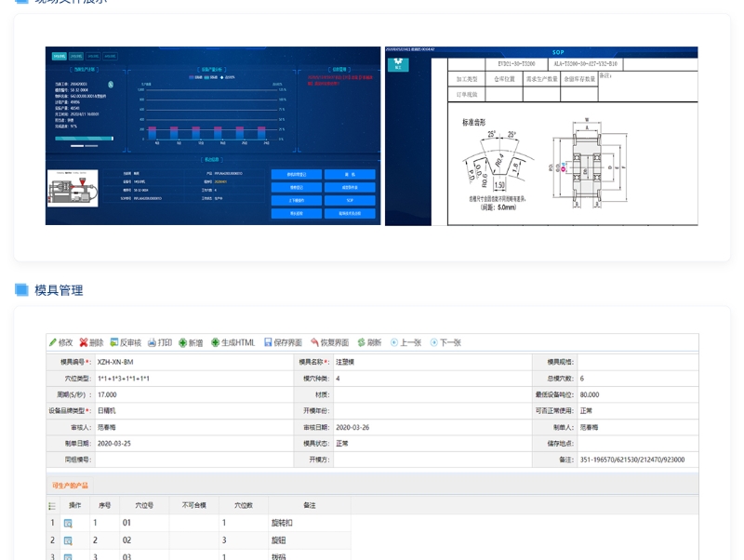Click the 反审核 un-audit toolbar button
The width and height of the screenshot is (744, 560).
(126, 342)
